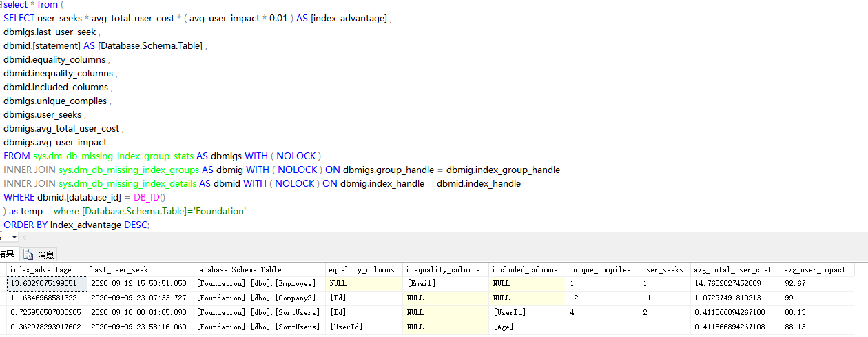Open the zoom level dropdown below the query editor

14,237
